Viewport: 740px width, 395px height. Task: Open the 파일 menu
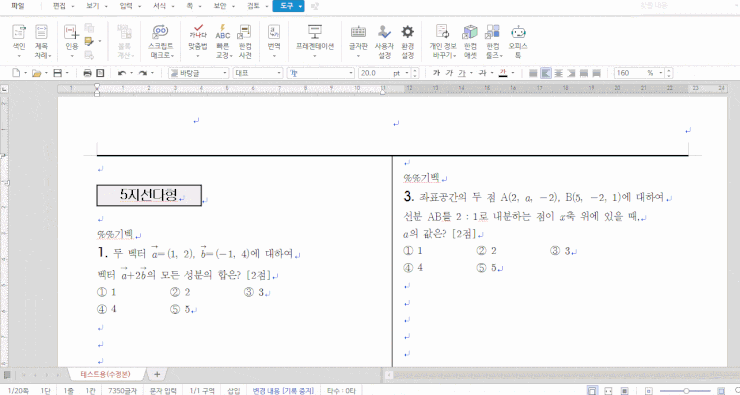pos(18,6)
